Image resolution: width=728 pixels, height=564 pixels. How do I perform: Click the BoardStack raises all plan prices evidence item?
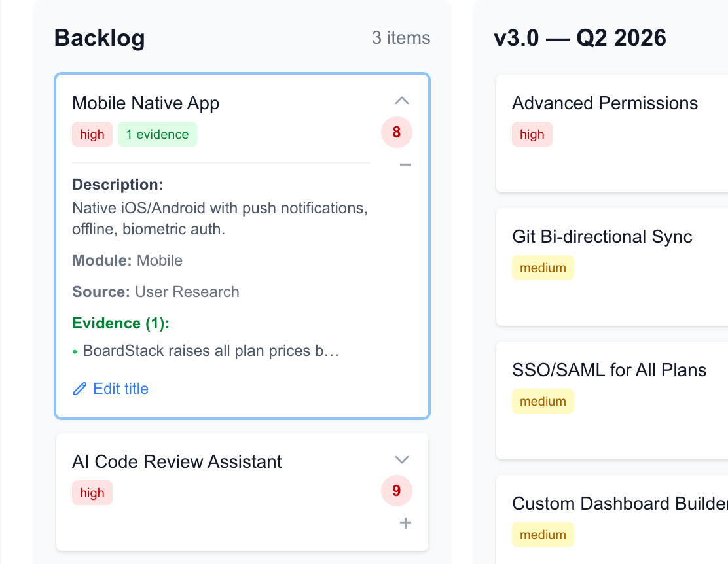tap(211, 351)
